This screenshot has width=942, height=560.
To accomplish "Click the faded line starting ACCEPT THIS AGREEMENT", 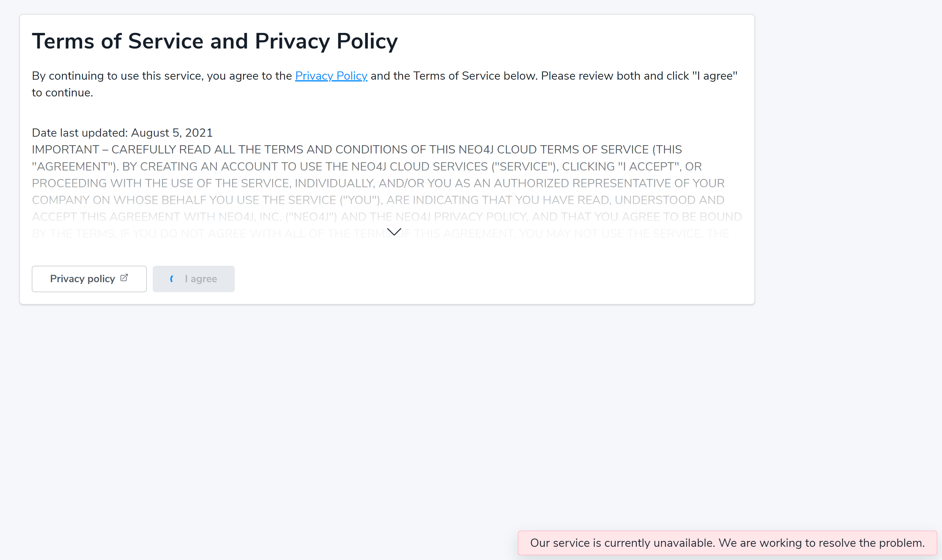I will [386, 217].
